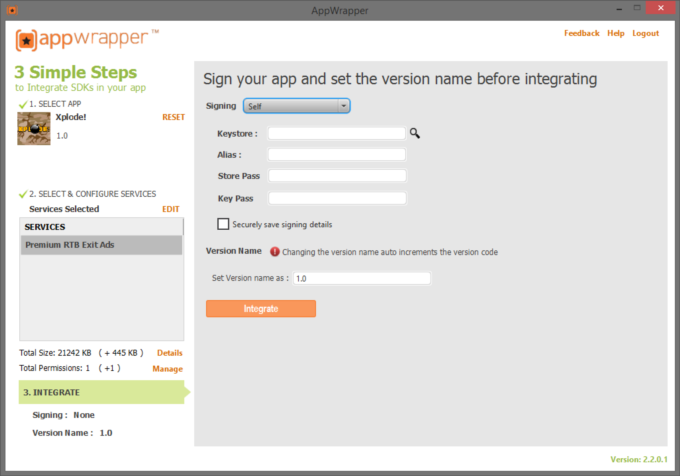Click Version: 2.2.0.1 label
Viewport: 680px width, 476px height.
tap(639, 460)
